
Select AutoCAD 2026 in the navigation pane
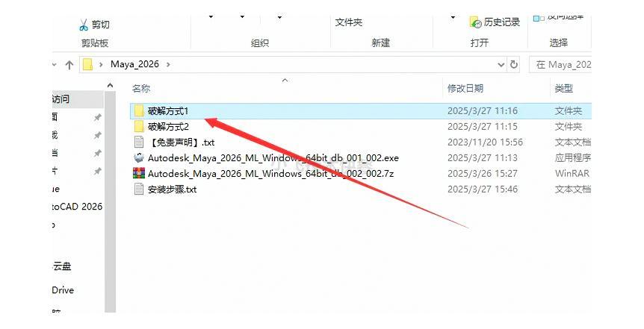77,206
